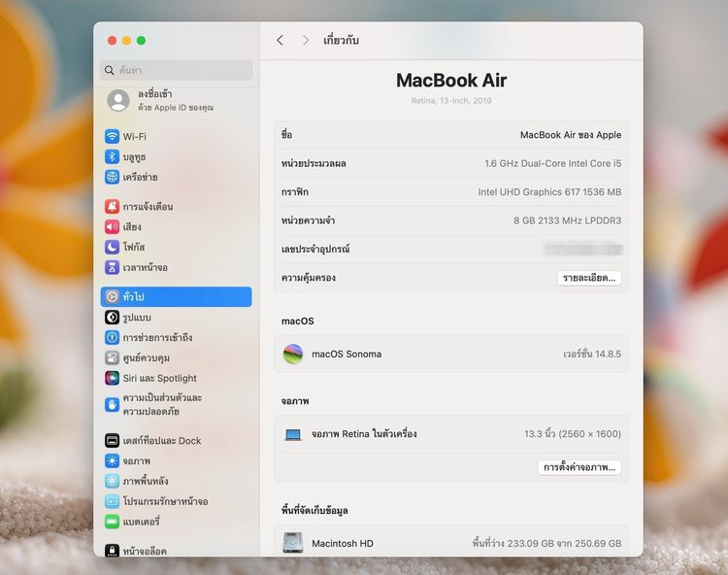Zoom the window with green button
The image size is (728, 575).
(x=141, y=41)
